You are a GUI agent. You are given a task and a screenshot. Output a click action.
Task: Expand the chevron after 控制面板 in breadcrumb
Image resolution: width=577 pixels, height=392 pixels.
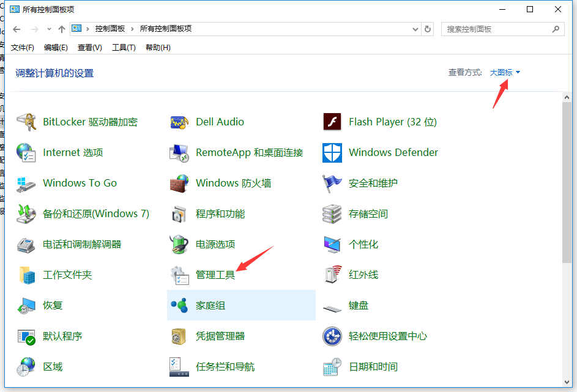click(x=133, y=29)
